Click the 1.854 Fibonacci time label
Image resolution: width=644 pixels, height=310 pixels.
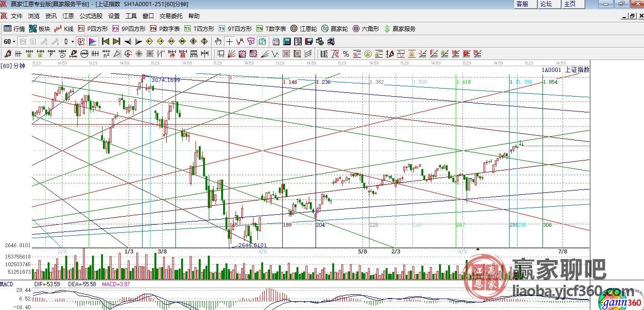point(550,82)
